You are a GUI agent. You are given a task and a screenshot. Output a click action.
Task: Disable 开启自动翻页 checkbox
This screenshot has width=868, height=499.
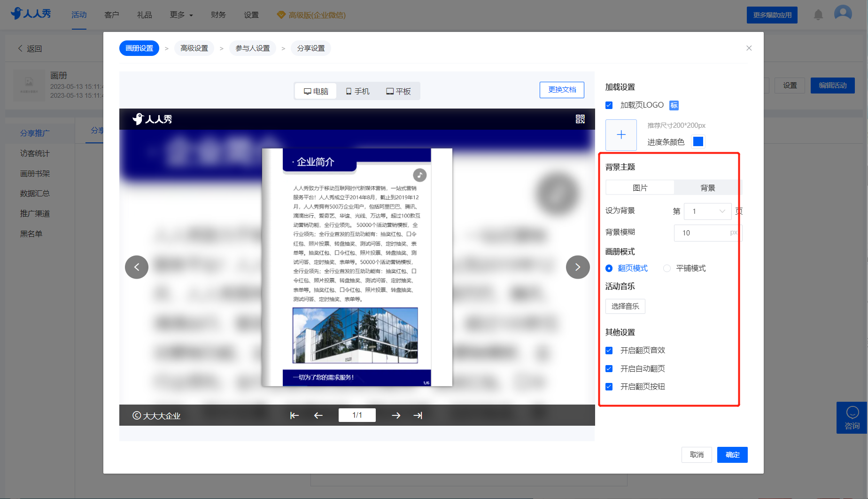pos(609,369)
